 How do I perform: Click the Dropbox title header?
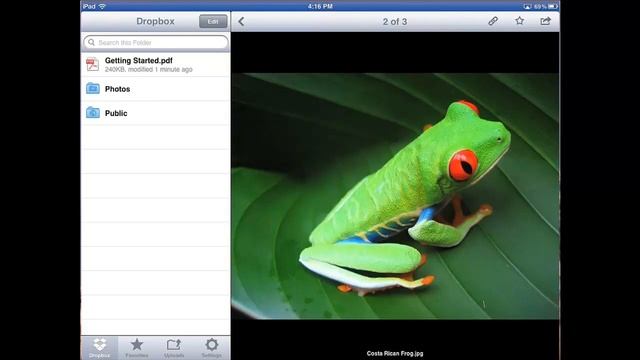coord(156,21)
